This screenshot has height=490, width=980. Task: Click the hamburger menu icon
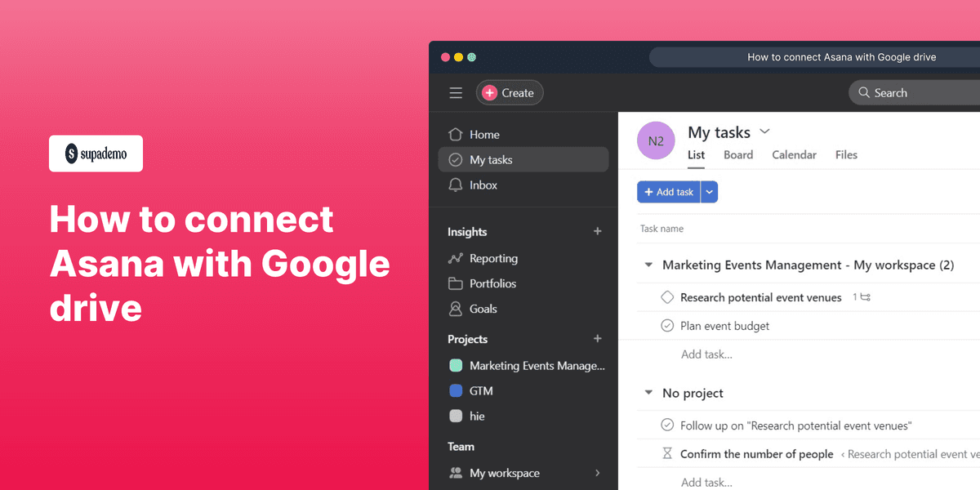click(x=456, y=92)
